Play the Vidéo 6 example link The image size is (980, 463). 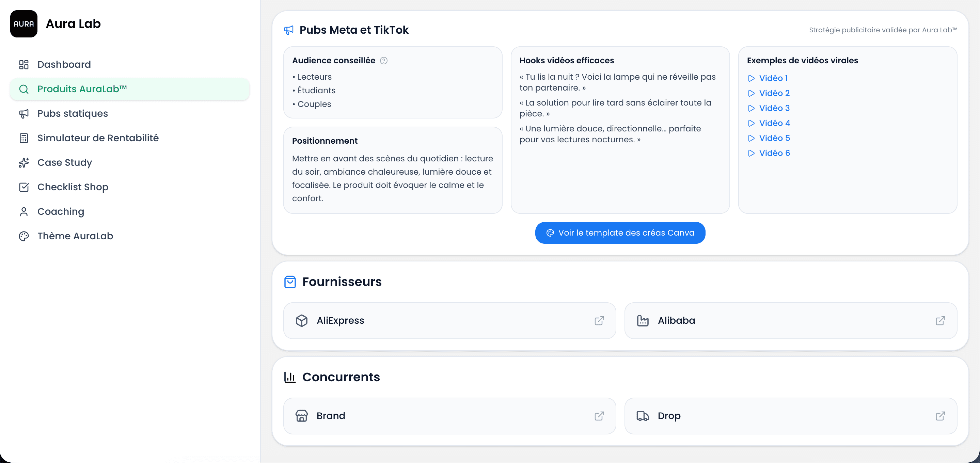pos(774,153)
